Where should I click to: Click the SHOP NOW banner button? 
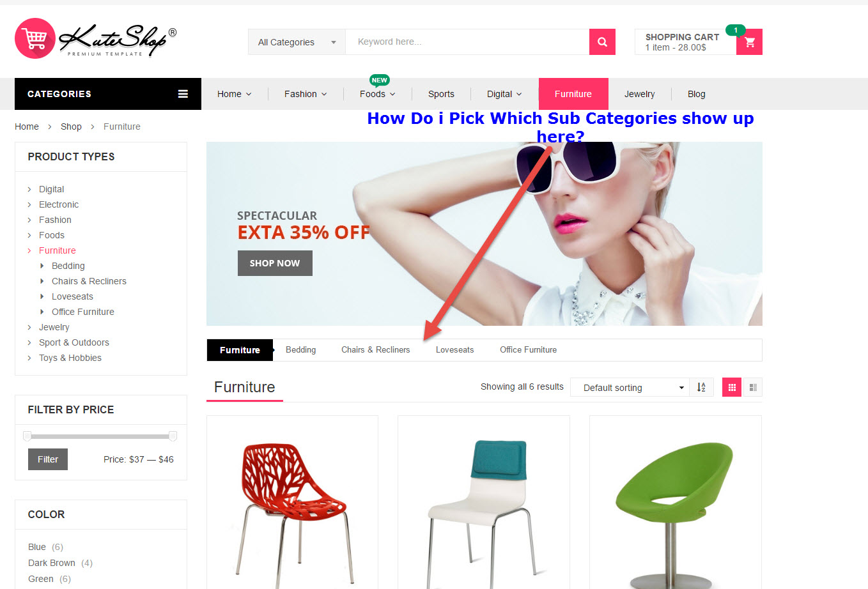coord(275,263)
